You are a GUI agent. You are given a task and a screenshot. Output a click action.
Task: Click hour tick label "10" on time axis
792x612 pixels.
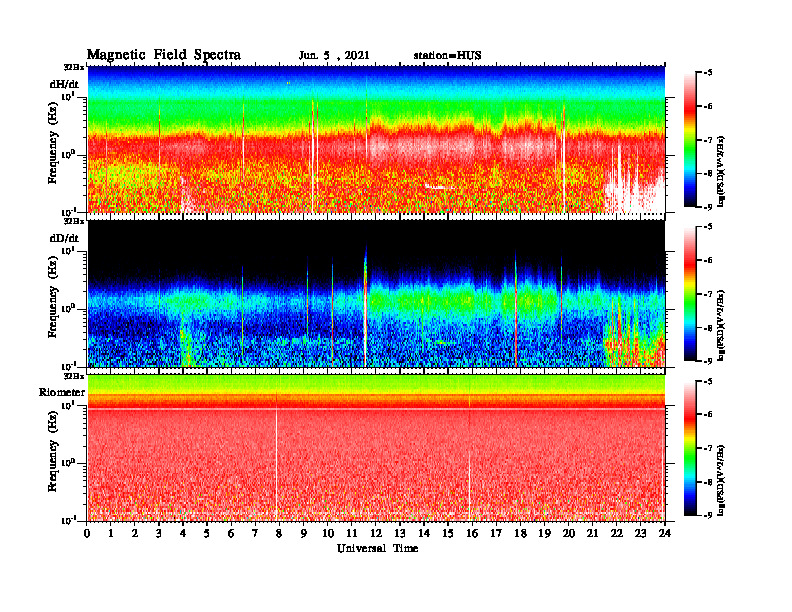[327, 534]
